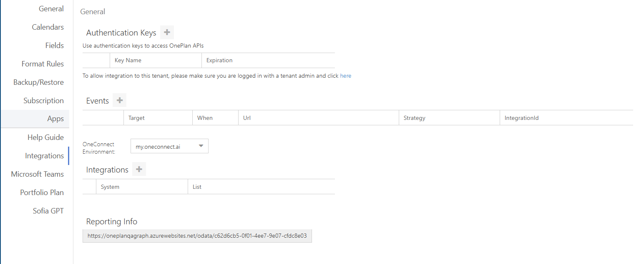644x264 pixels.
Task: Click the Events section heading
Action: 98,101
